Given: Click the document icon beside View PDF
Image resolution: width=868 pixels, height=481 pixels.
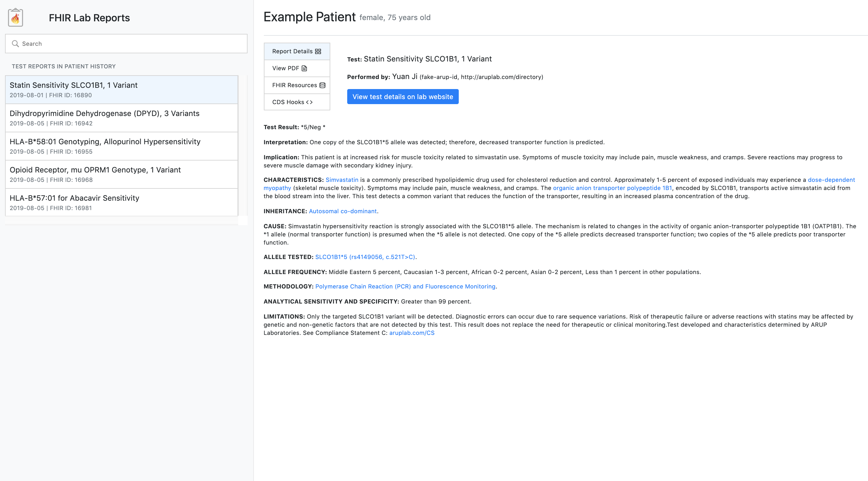Looking at the screenshot, I should [x=304, y=68].
